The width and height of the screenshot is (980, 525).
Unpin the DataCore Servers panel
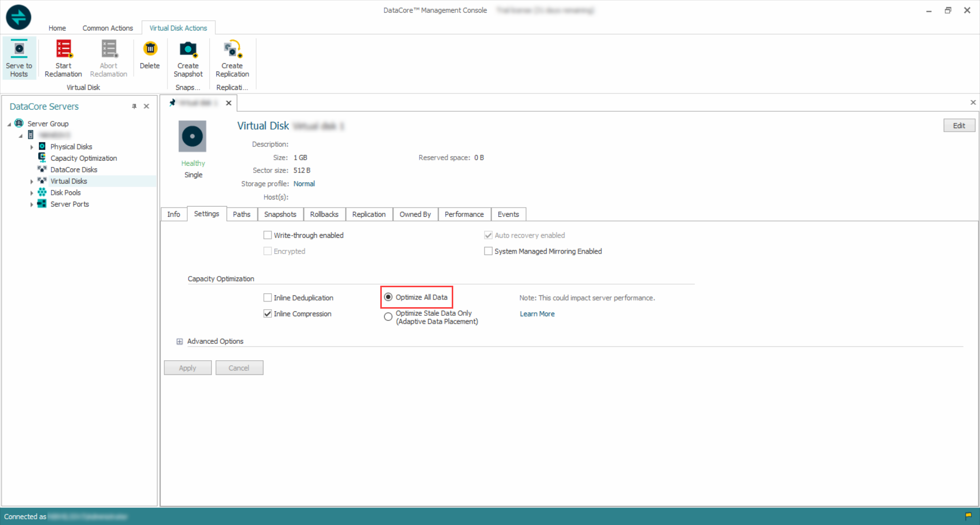click(134, 106)
